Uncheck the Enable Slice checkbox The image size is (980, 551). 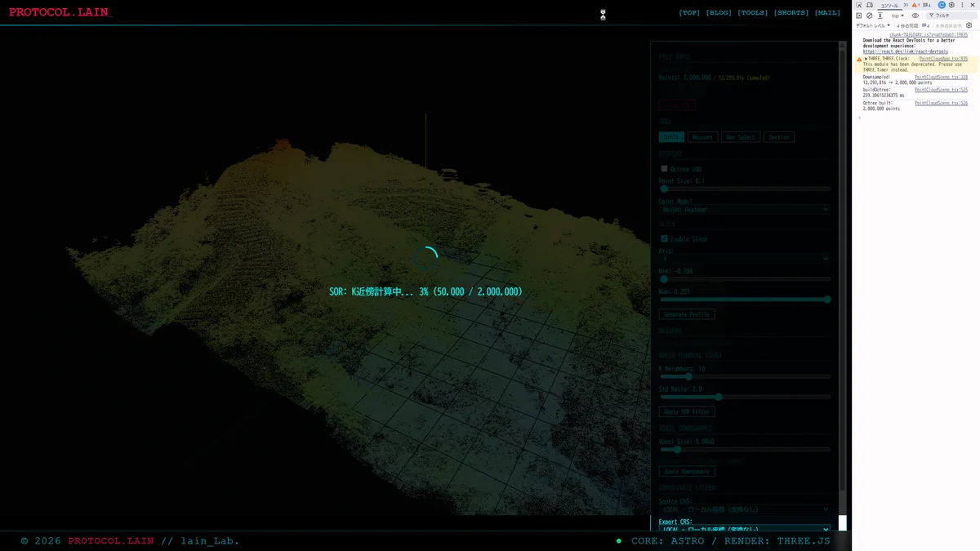click(664, 239)
